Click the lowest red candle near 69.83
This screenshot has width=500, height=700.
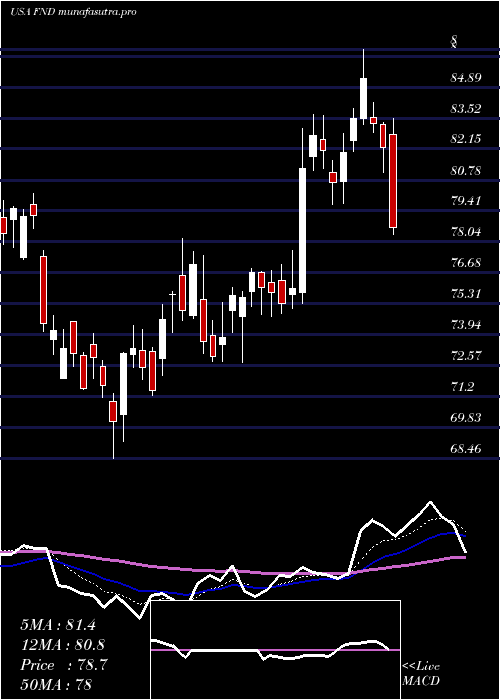pos(113,411)
